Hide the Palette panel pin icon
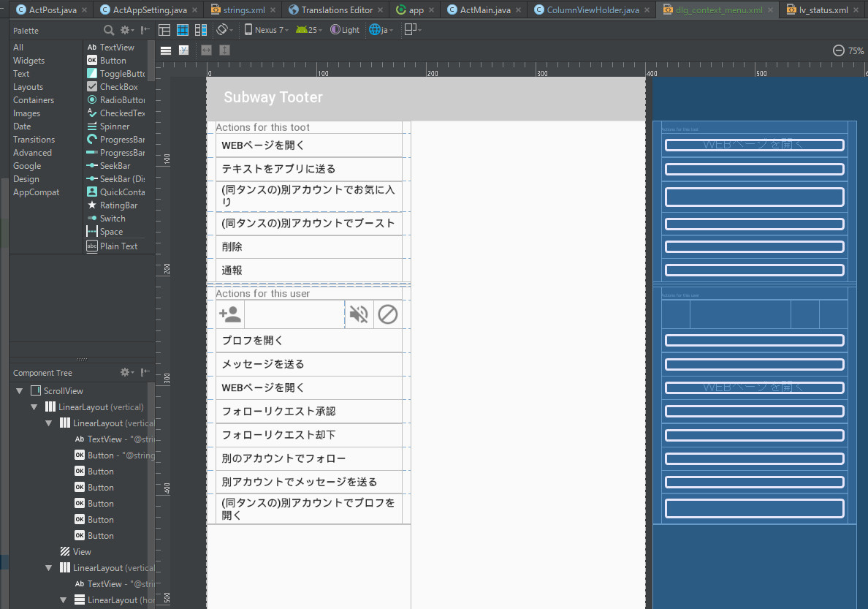The width and height of the screenshot is (868, 609). pyautogui.click(x=145, y=31)
